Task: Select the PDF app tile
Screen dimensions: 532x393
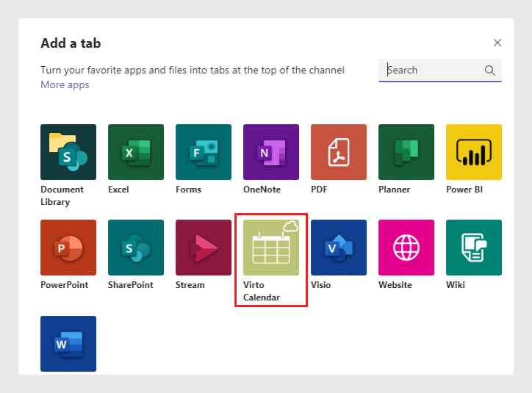Action: coord(339,152)
